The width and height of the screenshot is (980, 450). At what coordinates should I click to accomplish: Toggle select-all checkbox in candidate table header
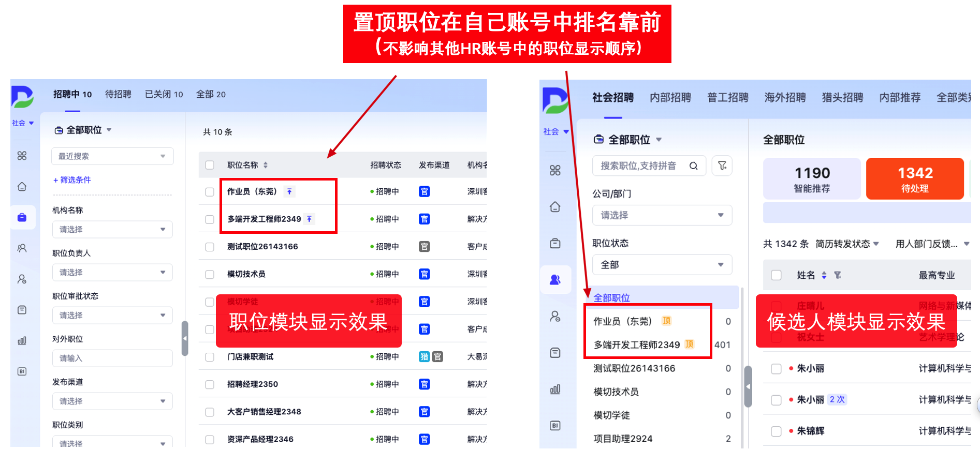pyautogui.click(x=776, y=275)
